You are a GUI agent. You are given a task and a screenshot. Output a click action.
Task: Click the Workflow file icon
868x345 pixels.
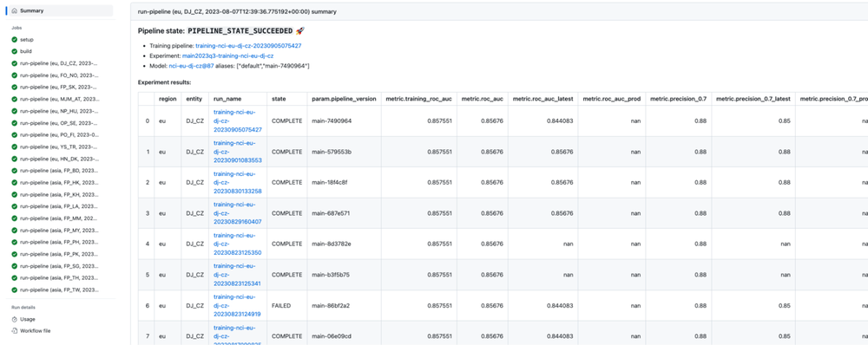coord(15,330)
